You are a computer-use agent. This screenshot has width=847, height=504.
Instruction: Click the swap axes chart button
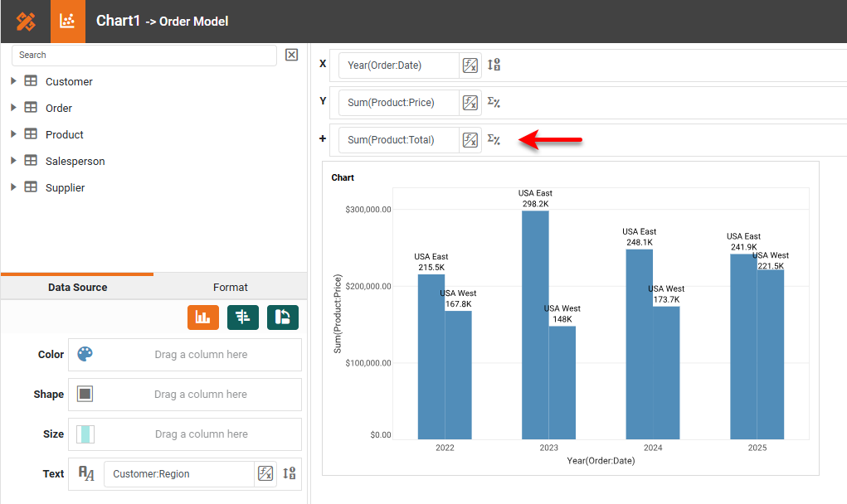[283, 317]
